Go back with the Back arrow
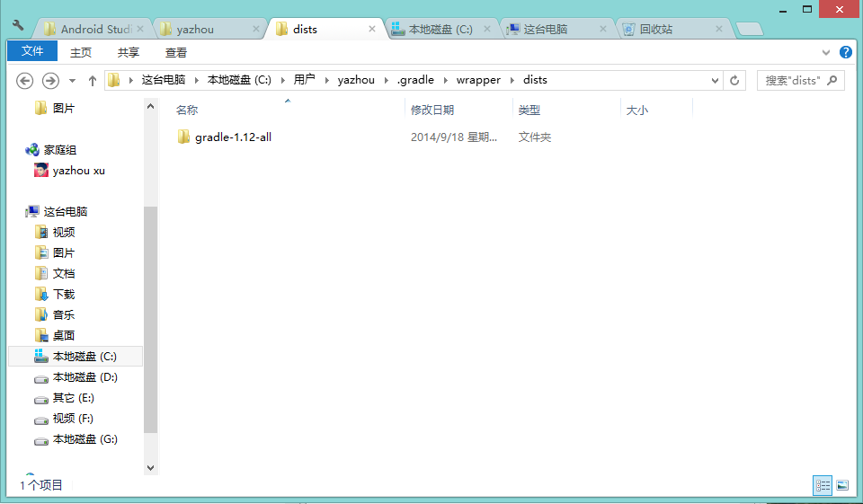 click(x=25, y=81)
